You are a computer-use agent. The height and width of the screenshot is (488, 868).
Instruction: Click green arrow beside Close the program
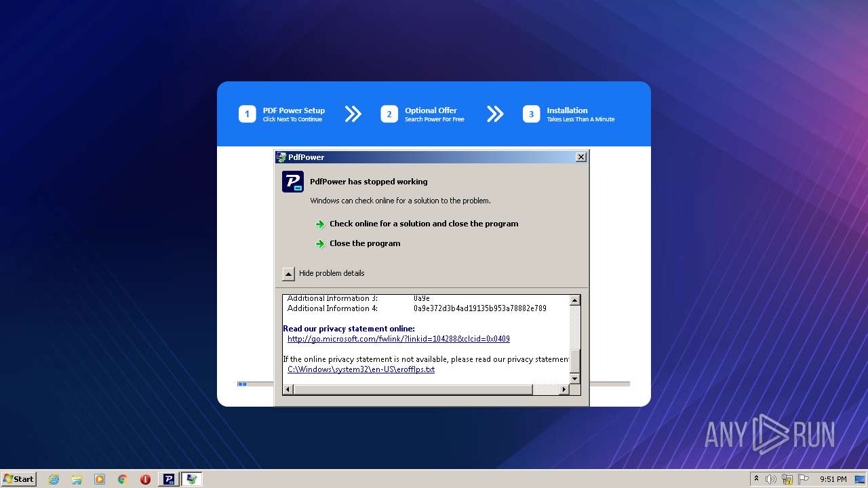coord(320,244)
